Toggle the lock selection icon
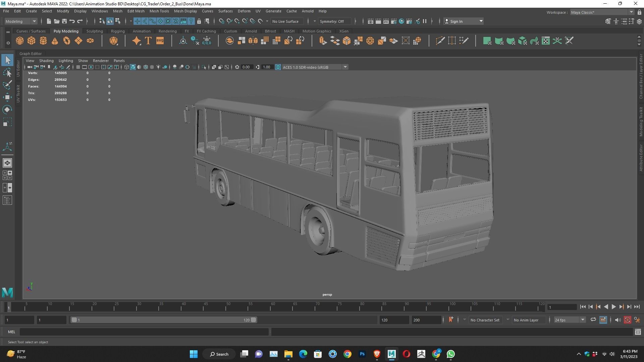Screen dimensions: 644x362 [x=199, y=21]
